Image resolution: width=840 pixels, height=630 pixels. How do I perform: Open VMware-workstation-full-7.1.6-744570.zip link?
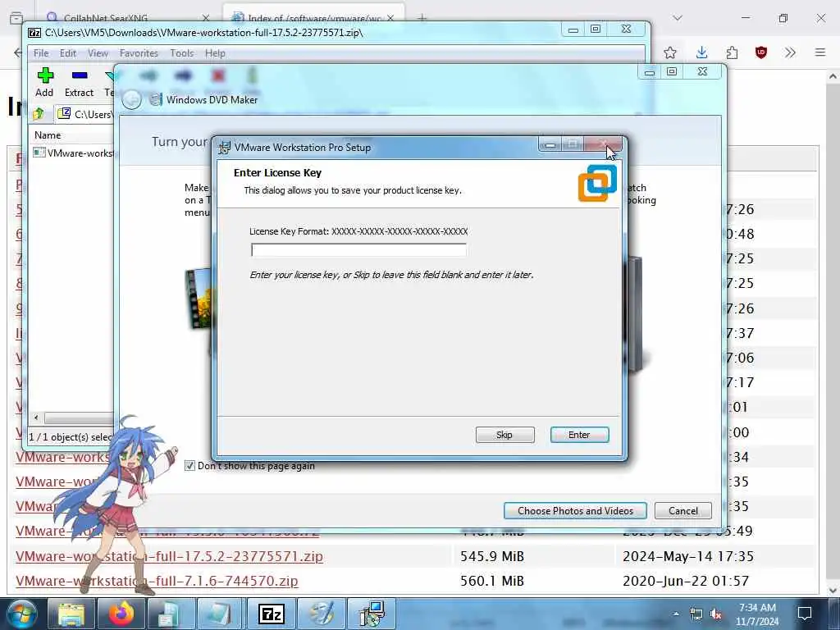[157, 581]
